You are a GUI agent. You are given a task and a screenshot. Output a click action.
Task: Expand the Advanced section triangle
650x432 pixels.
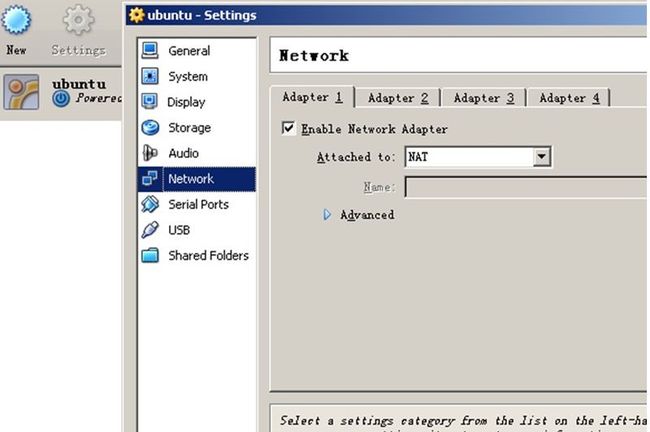tap(327, 215)
